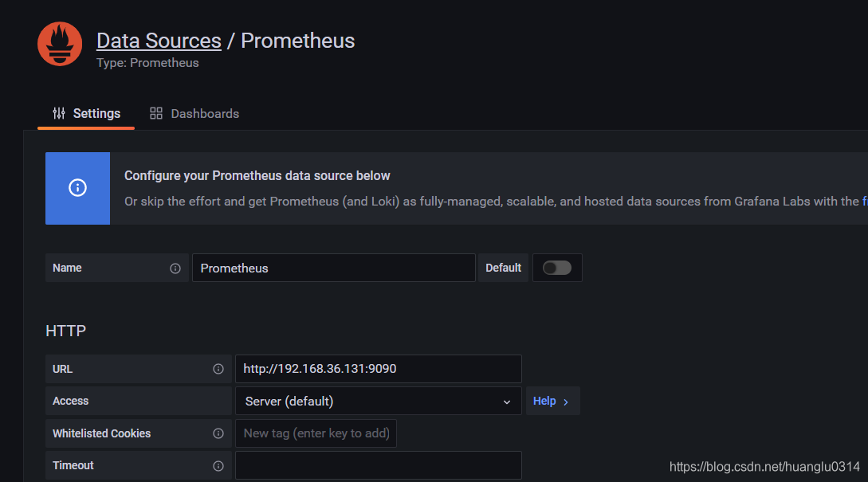Click the blue info banner icon
868x482 pixels.
pyautogui.click(x=77, y=188)
